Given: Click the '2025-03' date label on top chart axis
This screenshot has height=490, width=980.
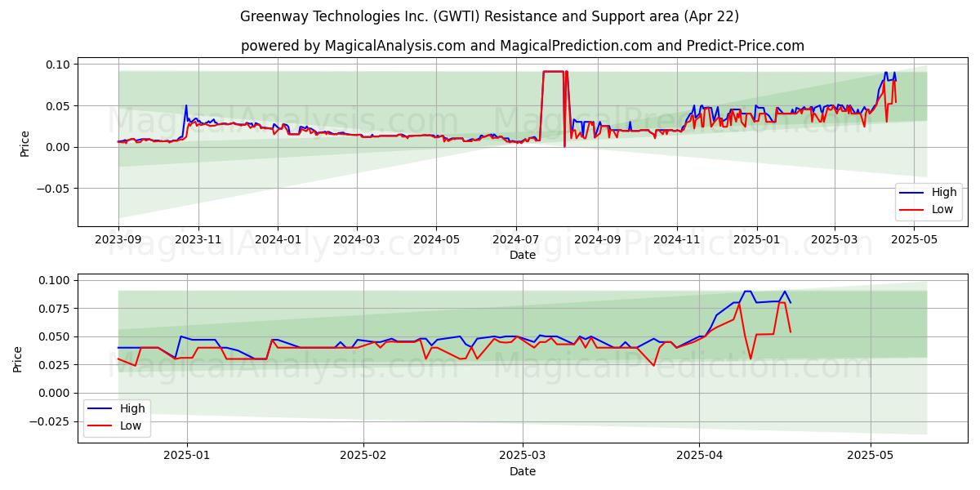Looking at the screenshot, I should coord(834,240).
